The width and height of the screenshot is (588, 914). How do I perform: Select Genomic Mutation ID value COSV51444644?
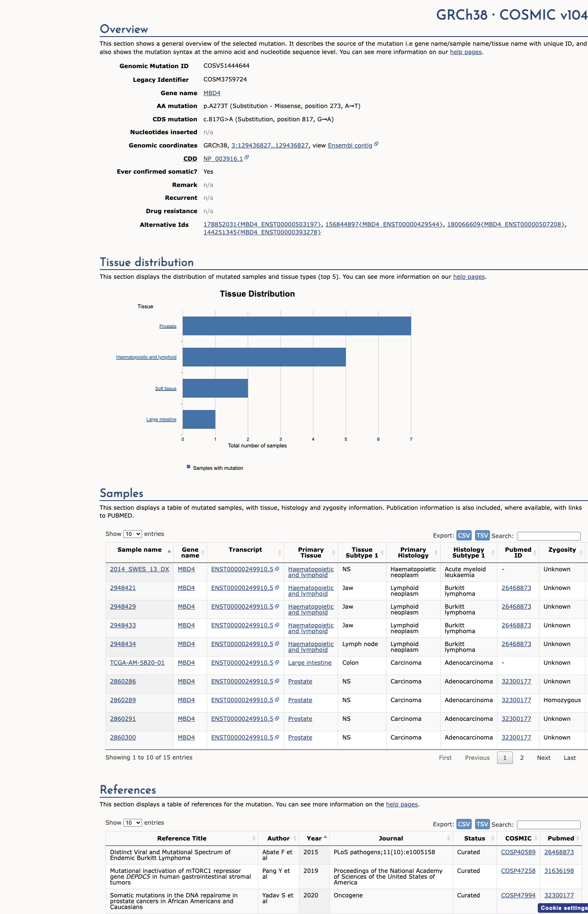226,66
